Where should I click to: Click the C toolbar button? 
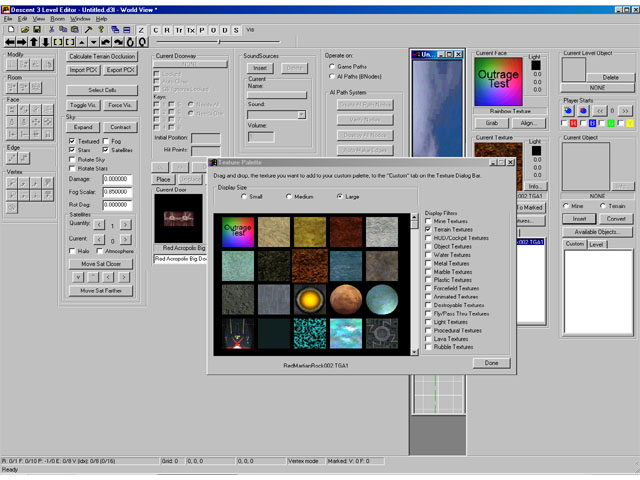click(x=156, y=30)
